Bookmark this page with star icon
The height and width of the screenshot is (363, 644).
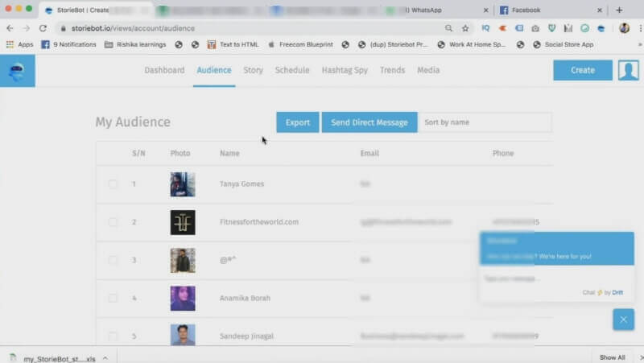[465, 28]
